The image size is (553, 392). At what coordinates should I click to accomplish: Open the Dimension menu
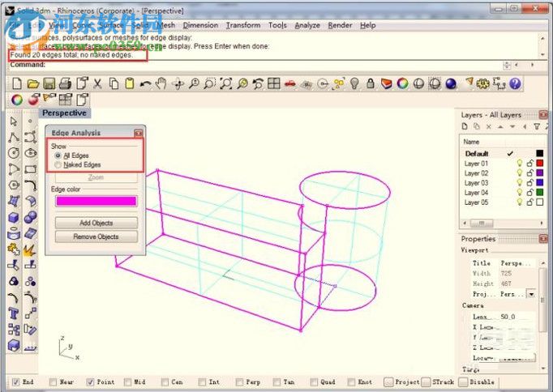pyautogui.click(x=200, y=25)
